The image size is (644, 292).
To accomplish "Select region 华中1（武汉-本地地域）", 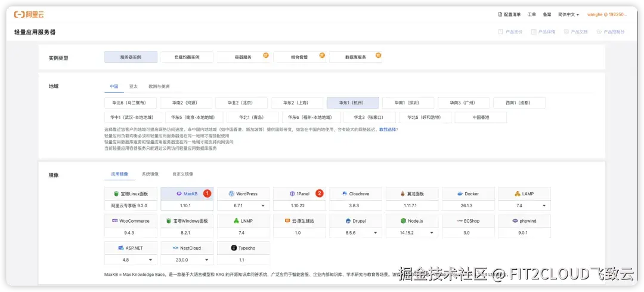I will 133,117.
